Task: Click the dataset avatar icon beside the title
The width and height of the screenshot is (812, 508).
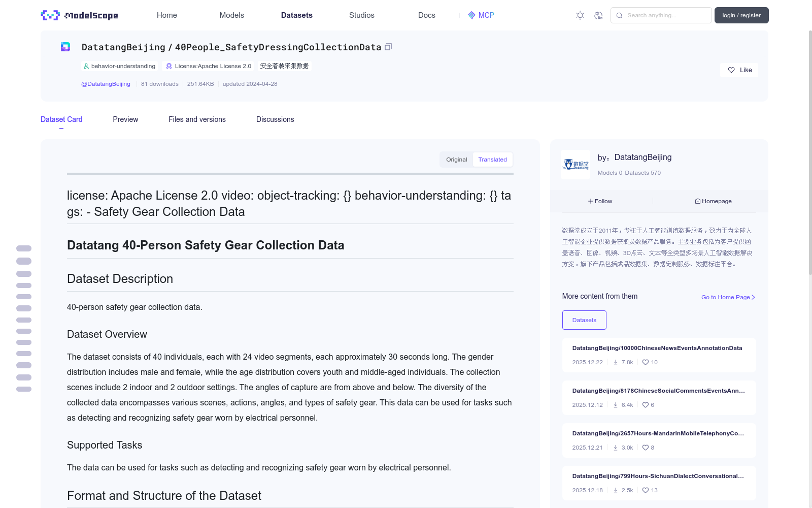Action: pos(65,47)
